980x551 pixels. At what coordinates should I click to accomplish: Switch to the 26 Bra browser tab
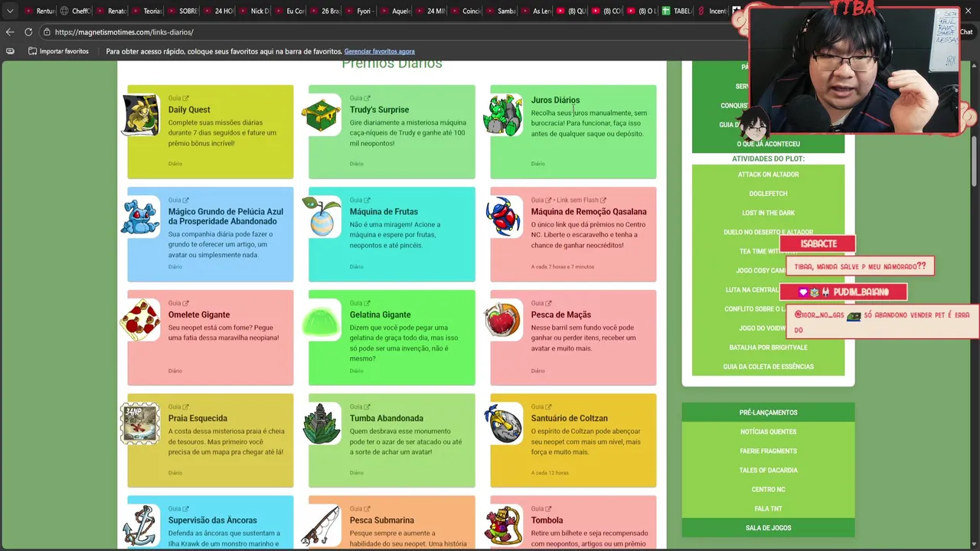tap(325, 11)
